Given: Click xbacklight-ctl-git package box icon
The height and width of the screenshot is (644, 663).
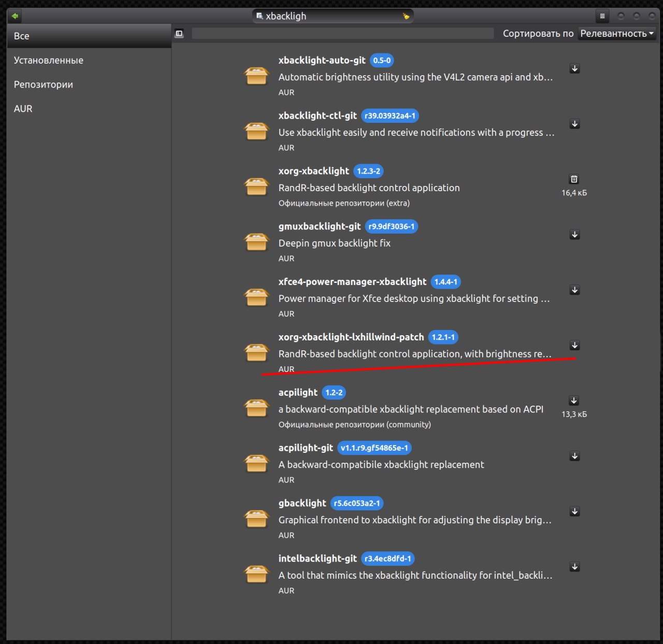Looking at the screenshot, I should tap(256, 132).
